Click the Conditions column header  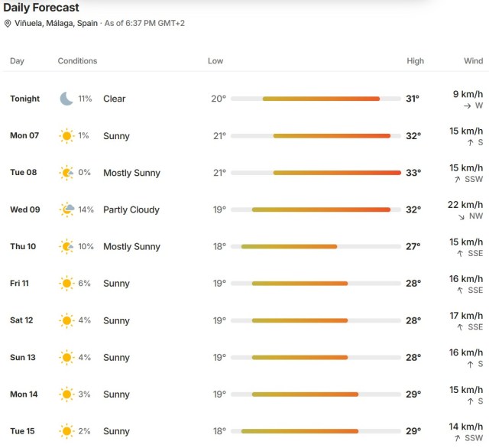(77, 61)
